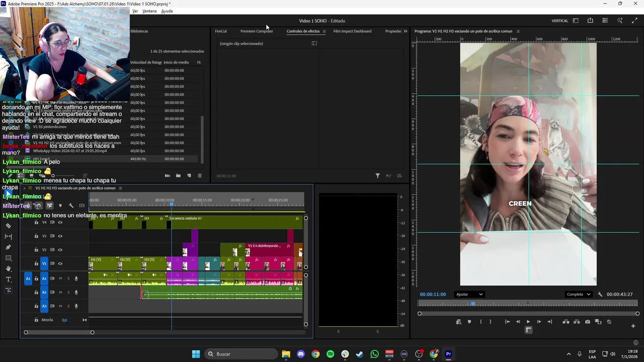
Task: Enable voice-over record on A3 track
Action: [76, 306]
